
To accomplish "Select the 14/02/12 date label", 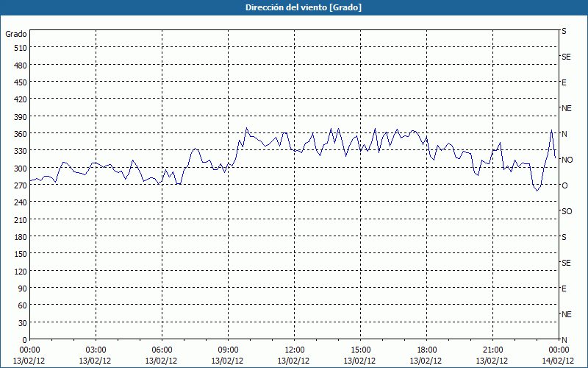I will (559, 361).
